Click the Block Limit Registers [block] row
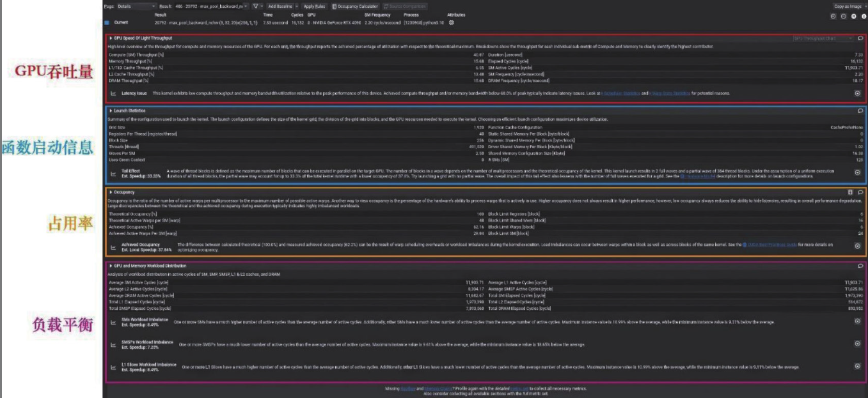The height and width of the screenshot is (398, 868). pos(676,214)
